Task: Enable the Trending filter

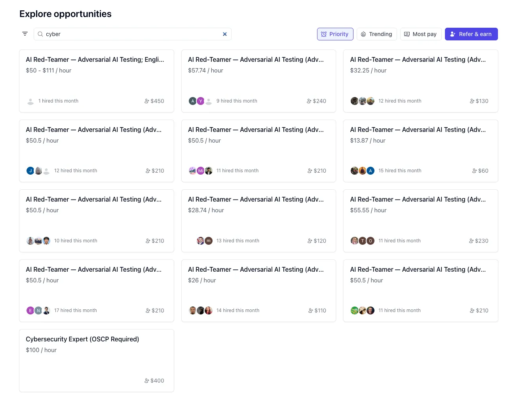Action: [x=376, y=34]
